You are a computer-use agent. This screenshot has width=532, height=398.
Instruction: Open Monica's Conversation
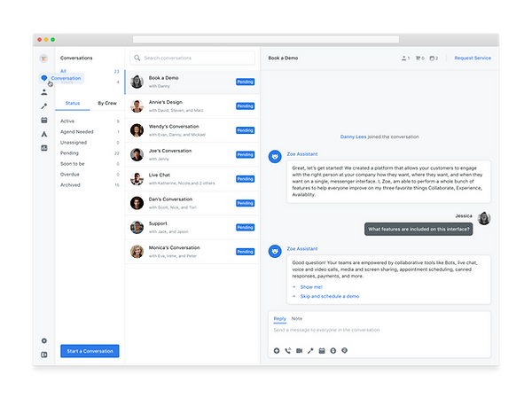point(192,252)
